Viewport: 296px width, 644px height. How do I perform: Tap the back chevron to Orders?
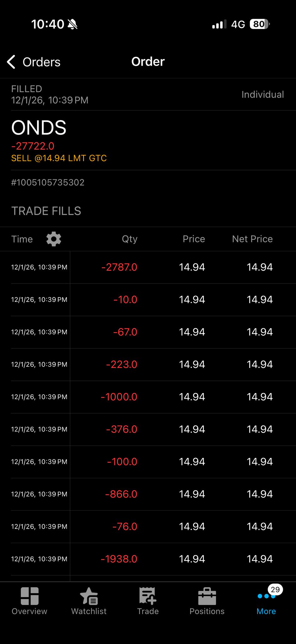[x=11, y=62]
